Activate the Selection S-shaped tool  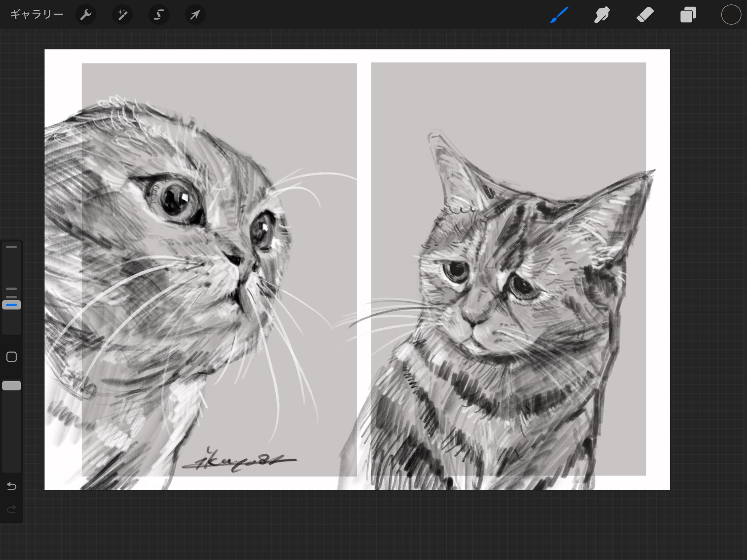(x=159, y=15)
